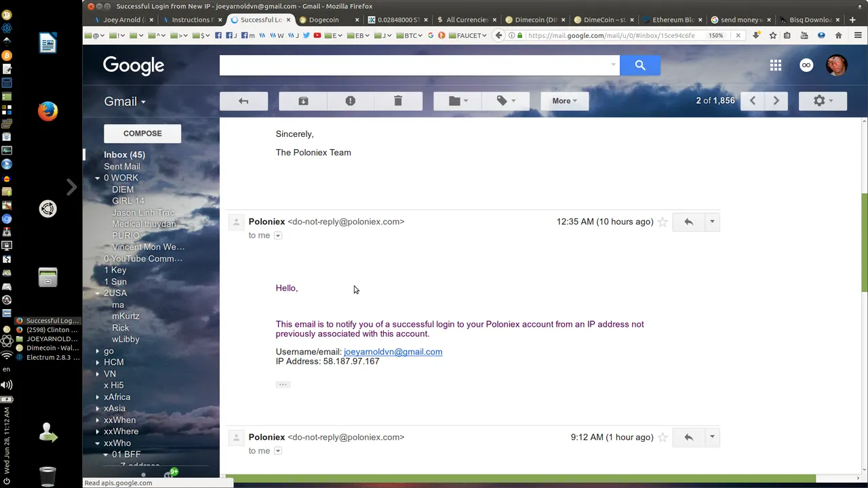Open the Firefox hamburger menu
The width and height of the screenshot is (868, 488).
858,35
